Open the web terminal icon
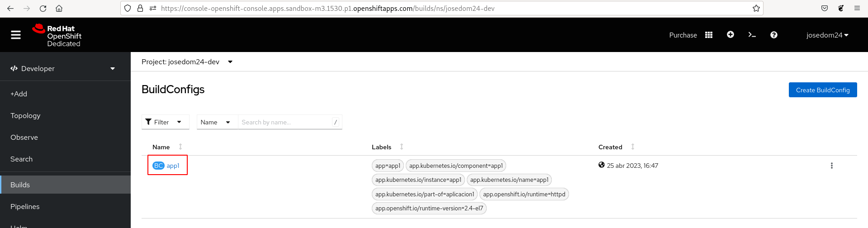 [752, 35]
